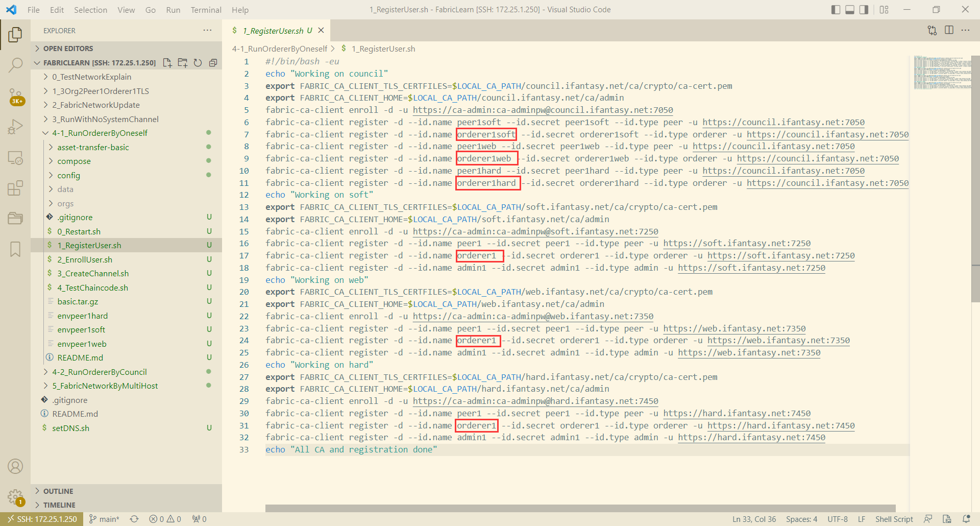Toggle the secondary side bar layout icon

[864, 9]
